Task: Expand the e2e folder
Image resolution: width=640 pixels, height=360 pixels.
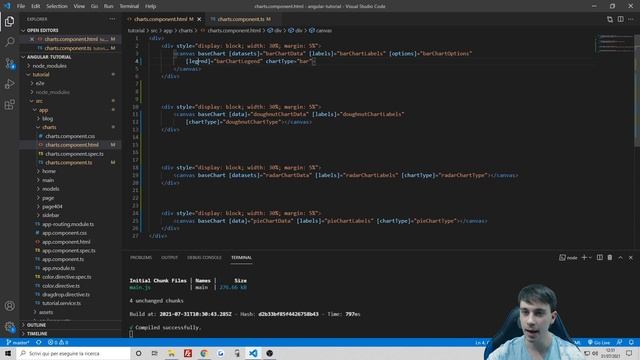Action: [40, 83]
